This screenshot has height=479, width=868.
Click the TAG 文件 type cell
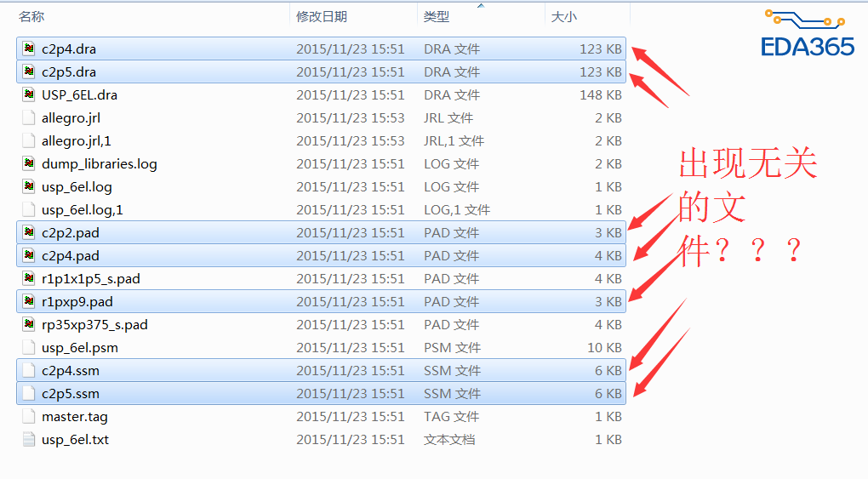(452, 416)
